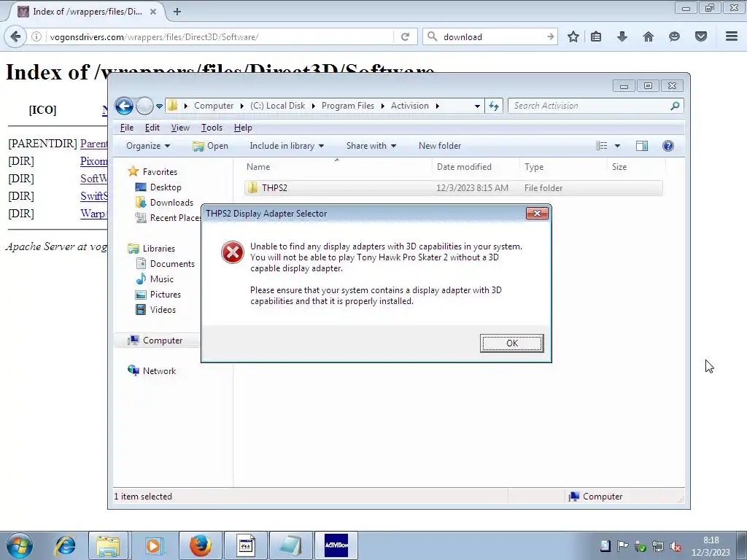Viewport: 747px width, 560px height.
Task: Click Firefox back button
Action: (15, 36)
